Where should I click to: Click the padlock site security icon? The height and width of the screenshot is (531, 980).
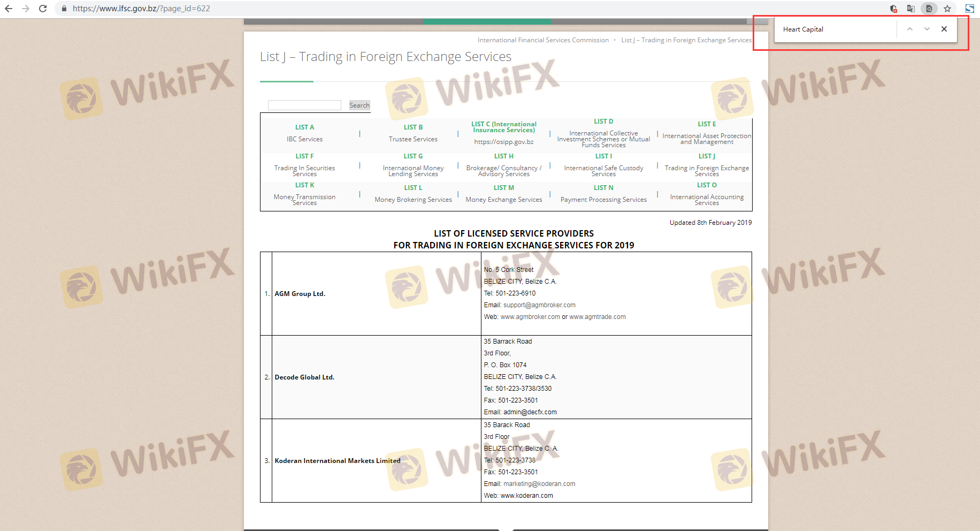[x=64, y=9]
